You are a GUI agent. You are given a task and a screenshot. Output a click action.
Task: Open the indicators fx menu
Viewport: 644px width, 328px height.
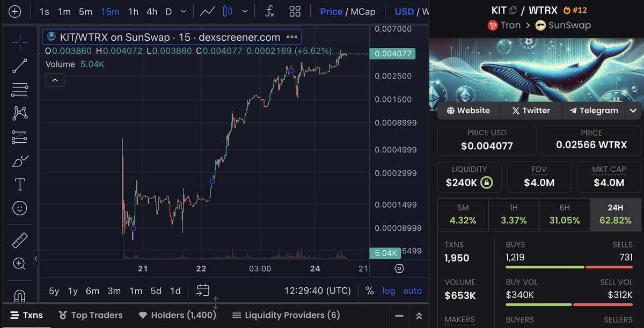coord(270,11)
